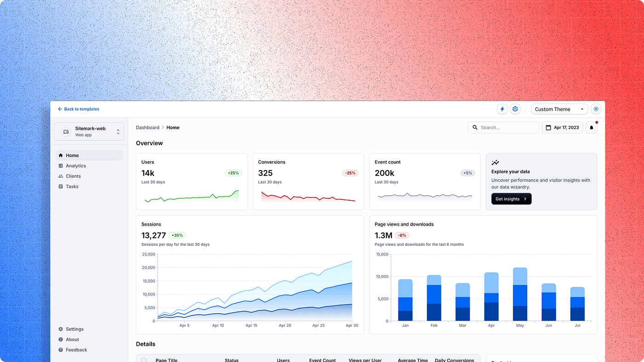Click the Jul bar in page views chart
Viewport: 644px width, 362px height.
click(x=577, y=304)
